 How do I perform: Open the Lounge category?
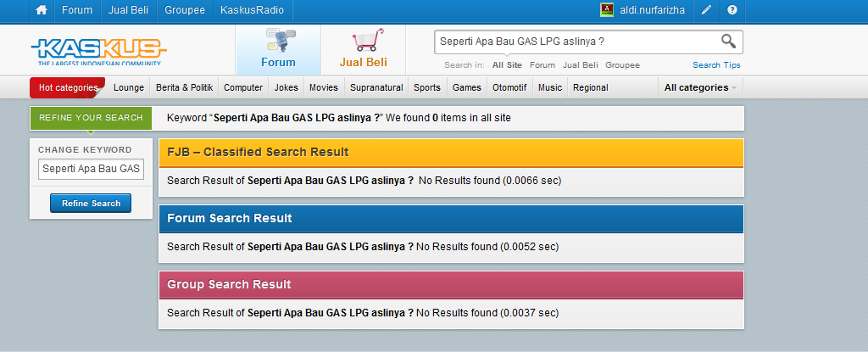pos(129,87)
